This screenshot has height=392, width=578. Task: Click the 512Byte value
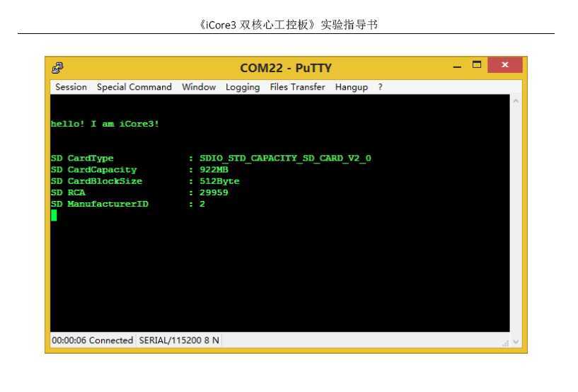(x=219, y=181)
